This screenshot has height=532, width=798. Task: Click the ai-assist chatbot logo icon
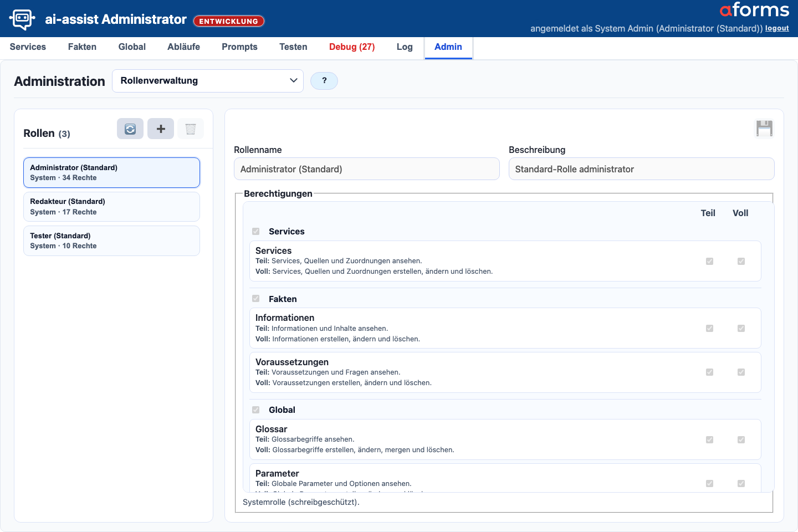point(22,19)
